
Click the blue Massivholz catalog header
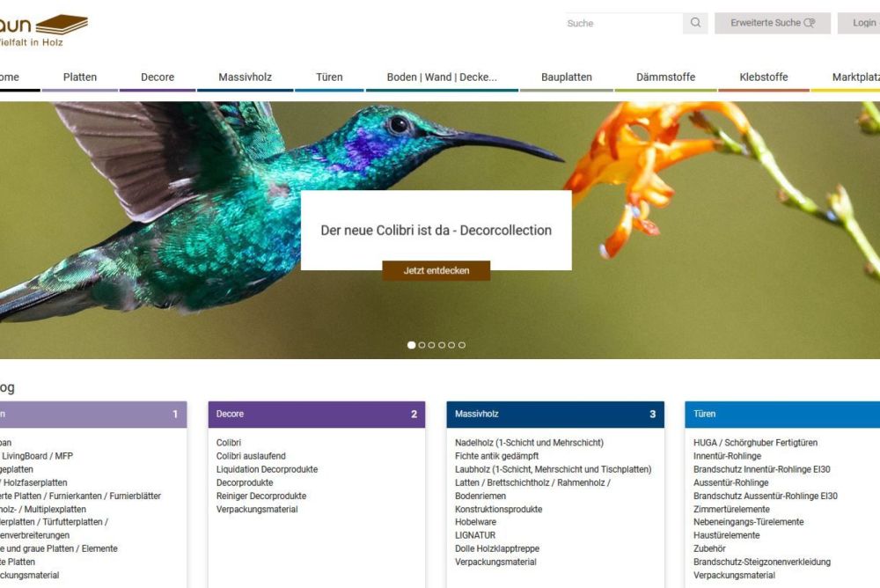555,415
